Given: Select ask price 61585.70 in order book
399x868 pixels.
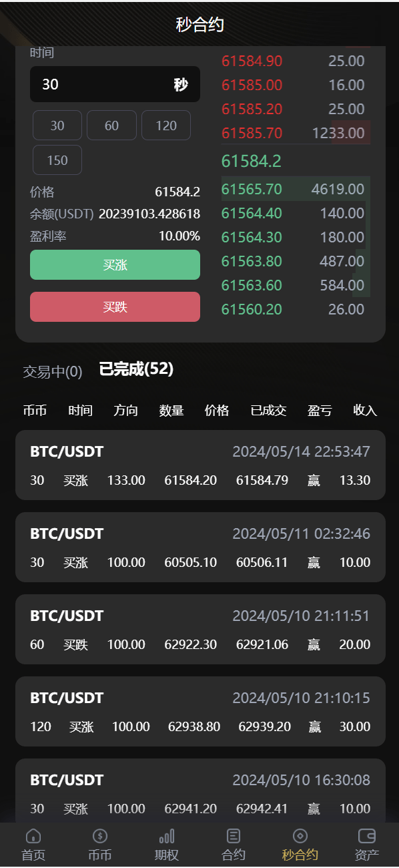Looking at the screenshot, I should coord(252,133).
